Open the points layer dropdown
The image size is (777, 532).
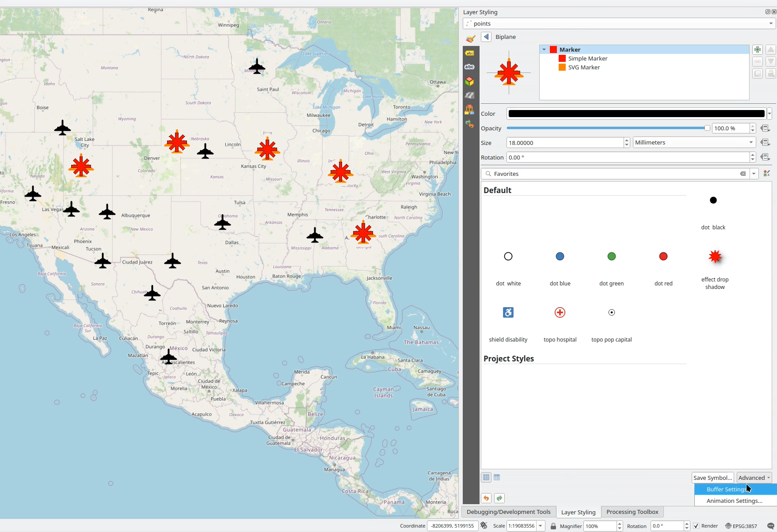770,23
